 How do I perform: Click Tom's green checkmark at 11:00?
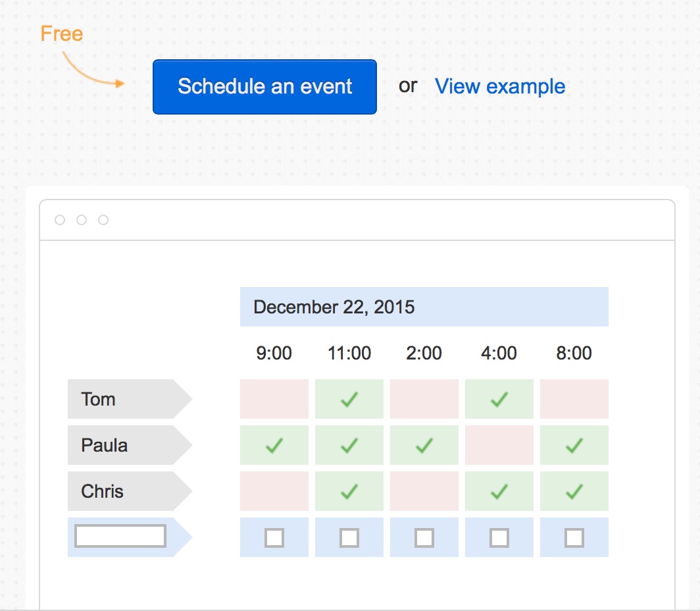tap(349, 399)
